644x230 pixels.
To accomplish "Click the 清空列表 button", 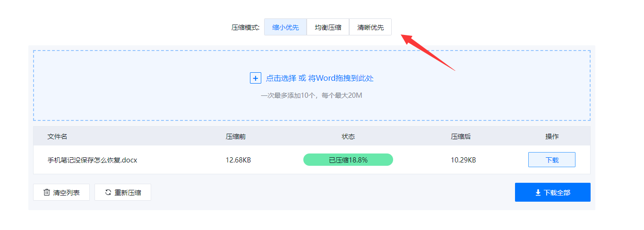I will pyautogui.click(x=61, y=193).
